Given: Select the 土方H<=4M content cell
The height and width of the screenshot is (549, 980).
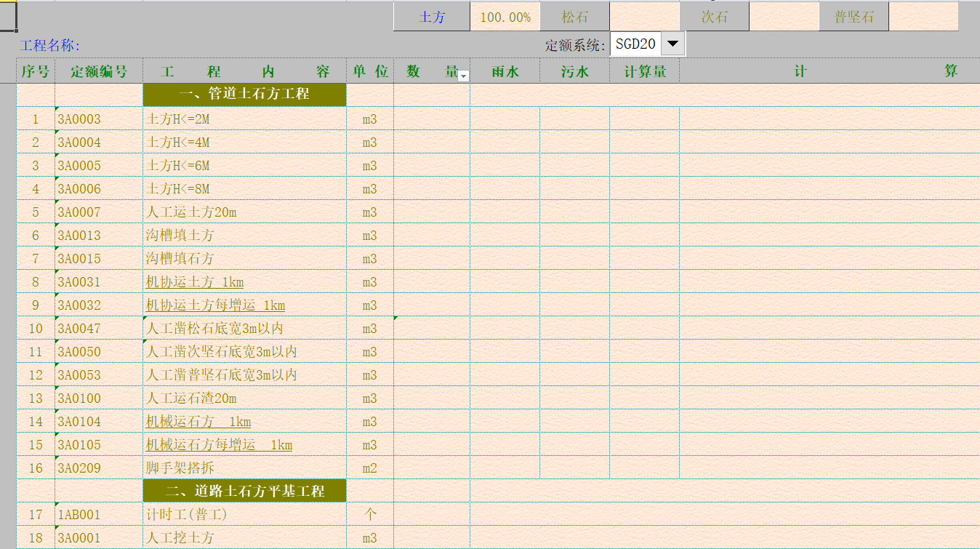Looking at the screenshot, I should (x=245, y=143).
